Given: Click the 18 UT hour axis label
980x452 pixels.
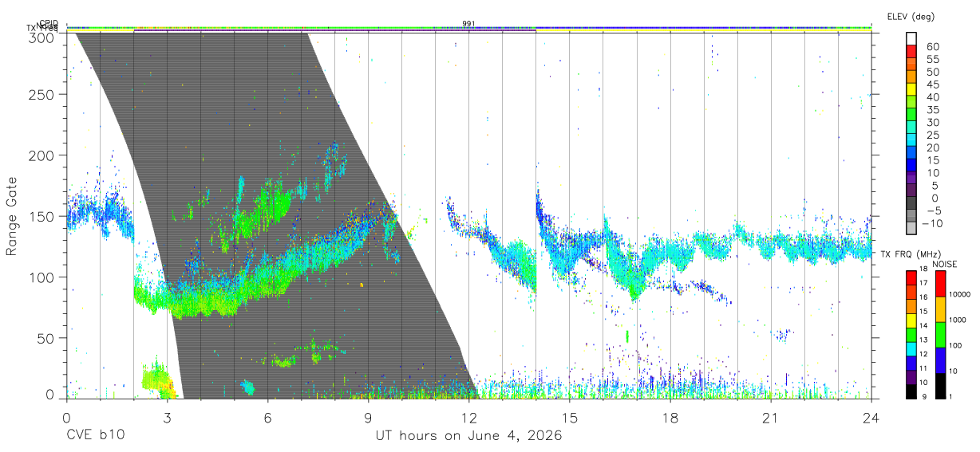Looking at the screenshot, I should click(670, 419).
